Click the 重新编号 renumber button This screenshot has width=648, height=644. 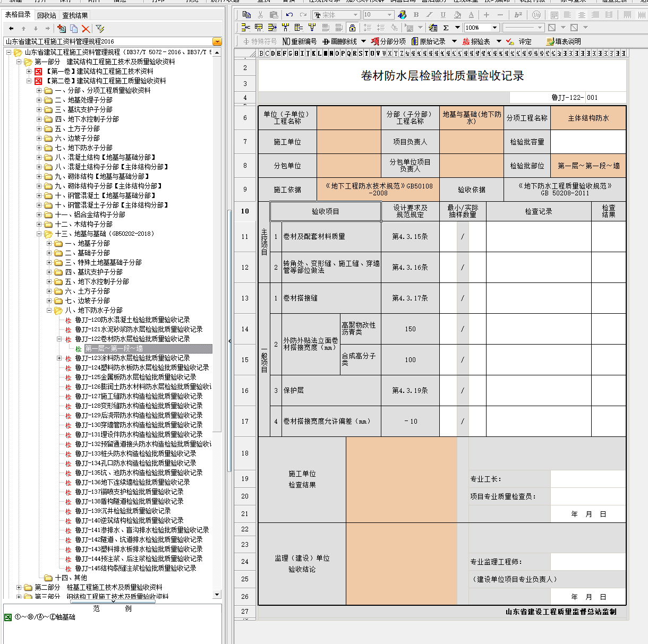300,41
